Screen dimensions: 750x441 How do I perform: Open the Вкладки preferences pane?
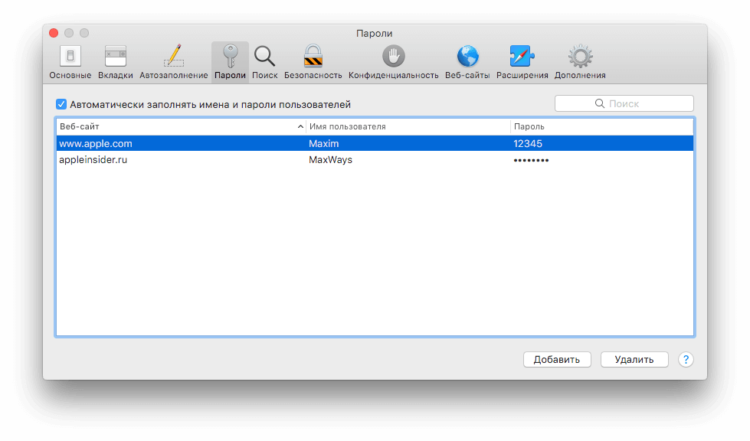(115, 62)
